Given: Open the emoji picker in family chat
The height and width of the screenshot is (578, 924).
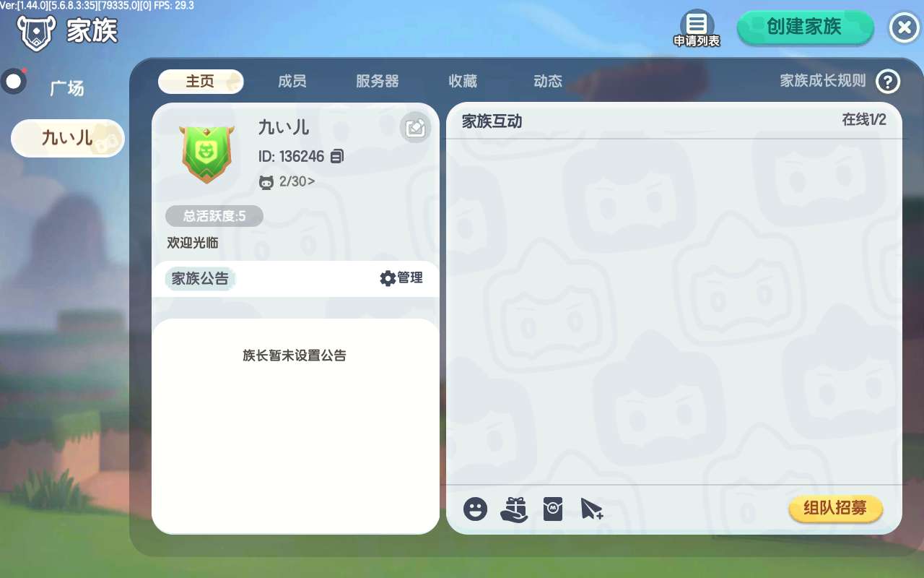Looking at the screenshot, I should [475, 509].
